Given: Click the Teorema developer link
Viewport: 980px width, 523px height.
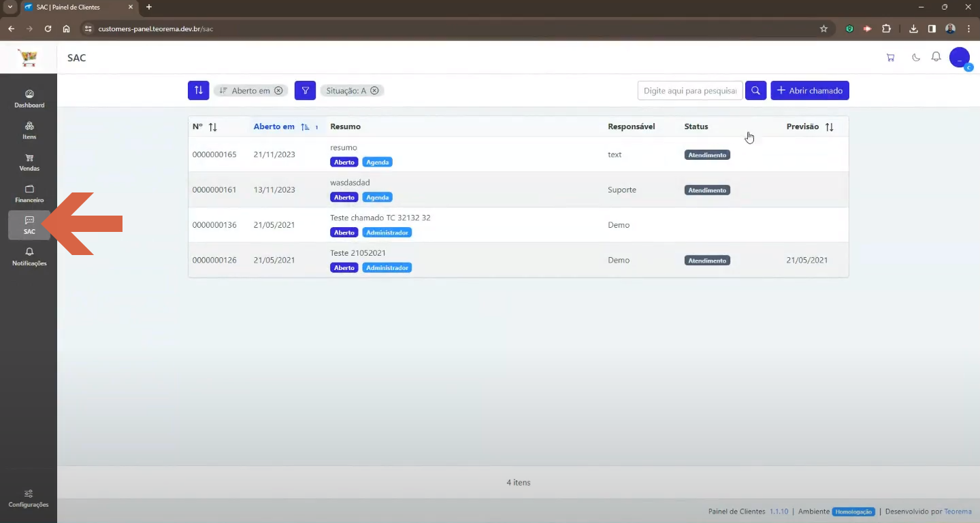Looking at the screenshot, I should [958, 511].
